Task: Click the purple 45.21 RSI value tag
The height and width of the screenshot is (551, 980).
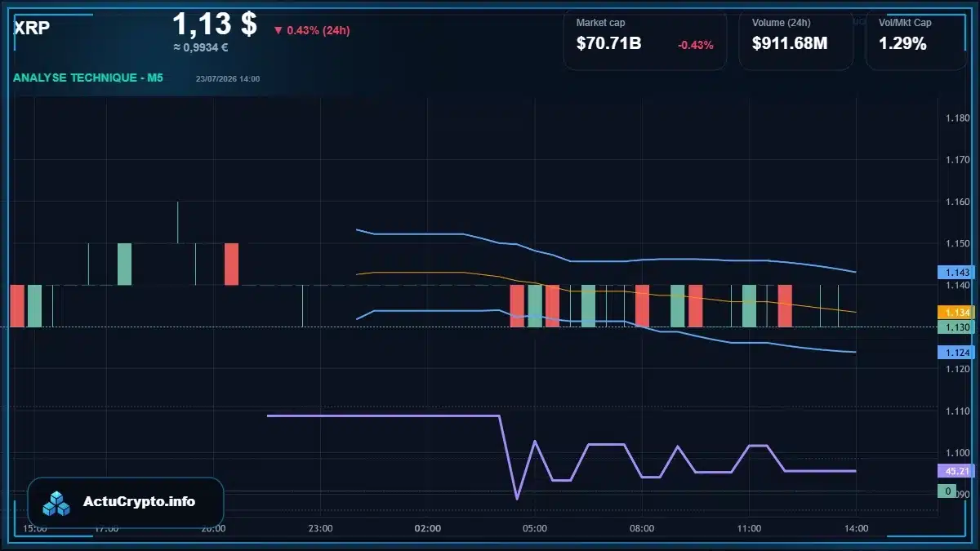Action: [955, 471]
